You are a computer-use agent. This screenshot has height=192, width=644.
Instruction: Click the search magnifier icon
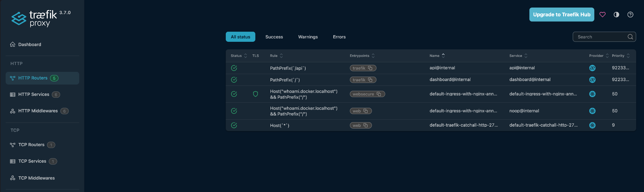[x=630, y=37]
